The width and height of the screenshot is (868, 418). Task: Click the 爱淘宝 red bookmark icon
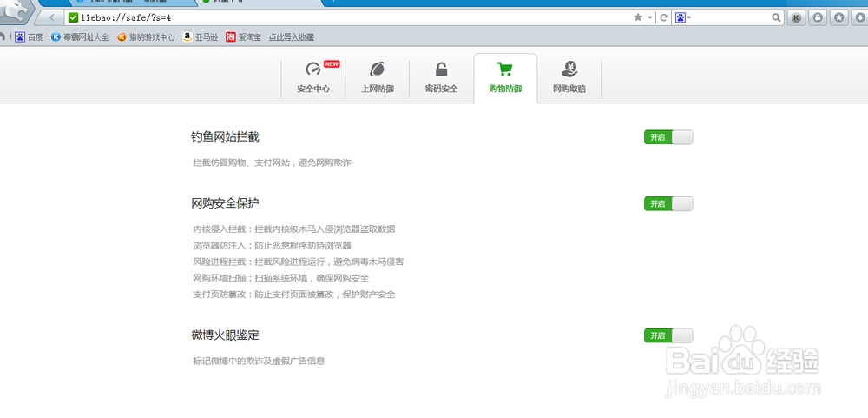pyautogui.click(x=230, y=37)
